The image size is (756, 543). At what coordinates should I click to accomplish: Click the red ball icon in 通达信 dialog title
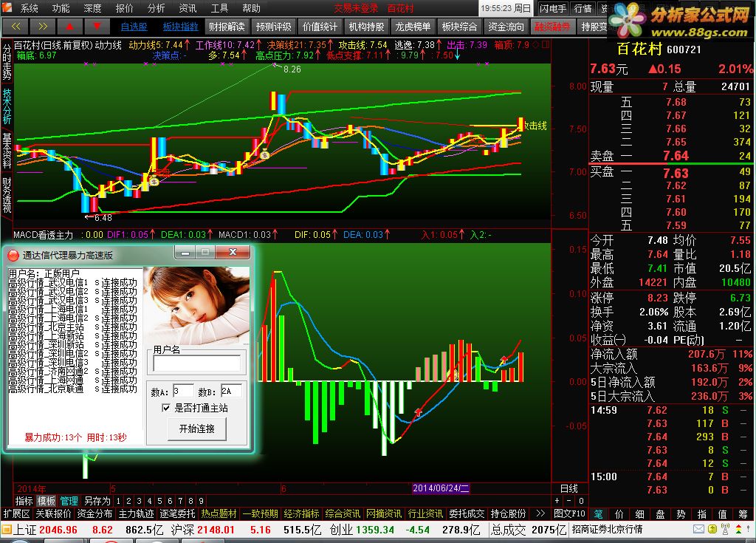click(x=13, y=255)
